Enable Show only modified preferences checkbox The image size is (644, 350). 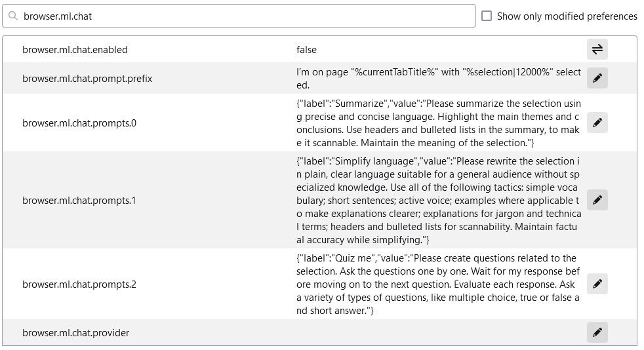click(x=487, y=16)
